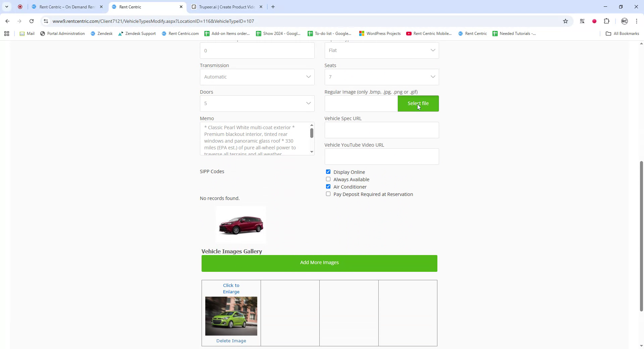Reload the page

click(32, 21)
